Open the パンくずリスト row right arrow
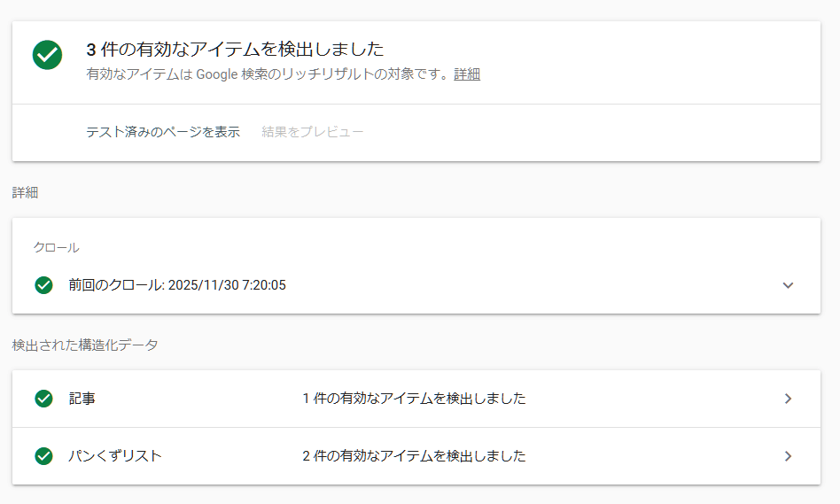Image resolution: width=840 pixels, height=504 pixels. tap(788, 456)
